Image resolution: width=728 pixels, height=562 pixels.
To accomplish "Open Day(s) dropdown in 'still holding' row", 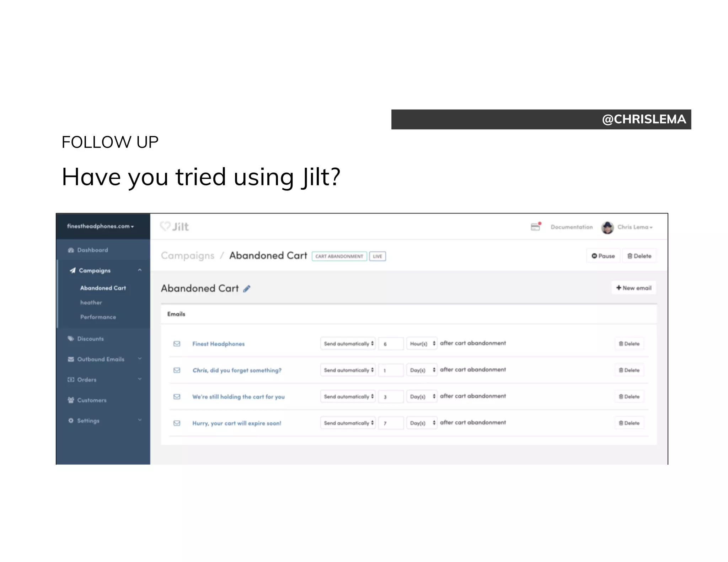I will click(x=422, y=396).
